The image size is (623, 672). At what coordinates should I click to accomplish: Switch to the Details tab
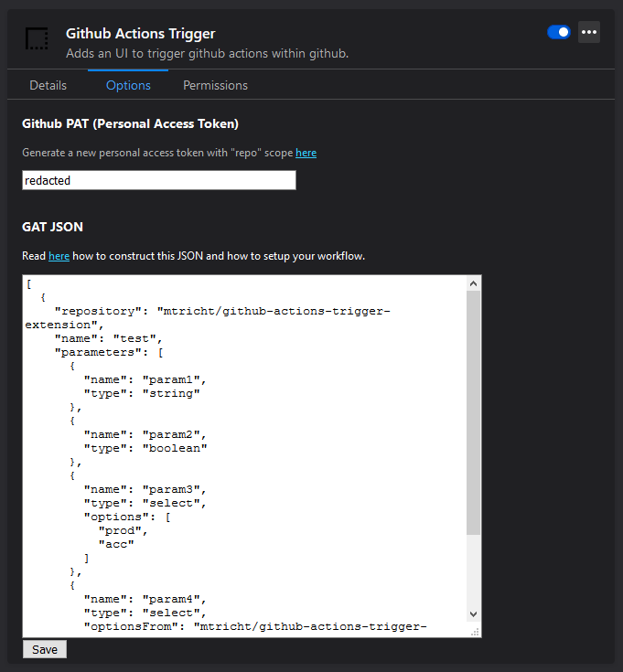point(48,85)
